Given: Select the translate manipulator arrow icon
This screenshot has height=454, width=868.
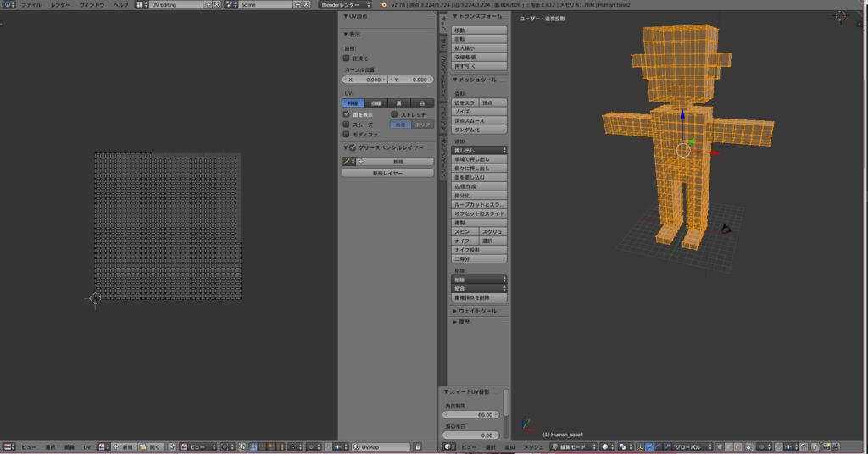Looking at the screenshot, I should point(648,447).
